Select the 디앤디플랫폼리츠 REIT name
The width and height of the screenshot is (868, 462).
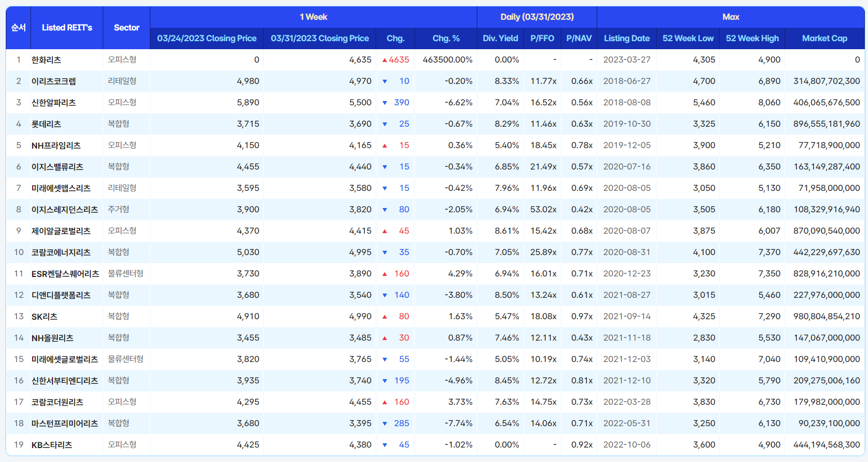coord(61,295)
